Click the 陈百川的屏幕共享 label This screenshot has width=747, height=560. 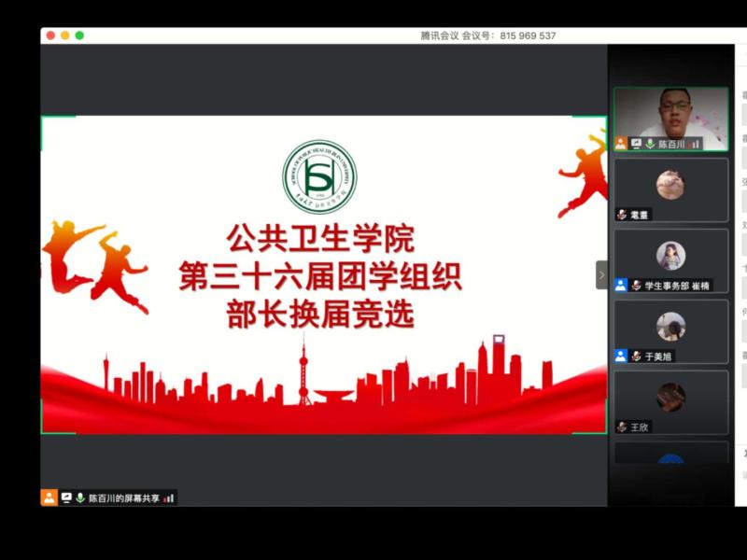[x=123, y=498]
